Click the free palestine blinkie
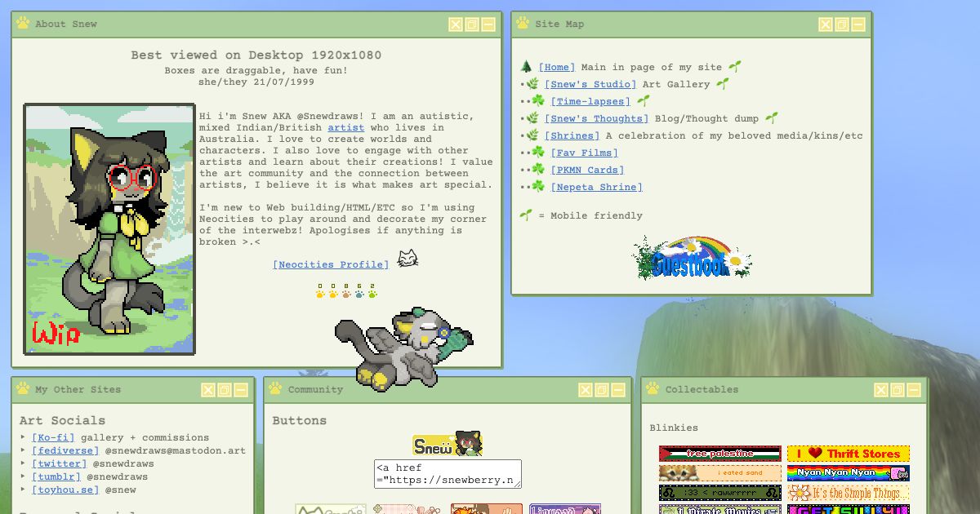 click(719, 453)
